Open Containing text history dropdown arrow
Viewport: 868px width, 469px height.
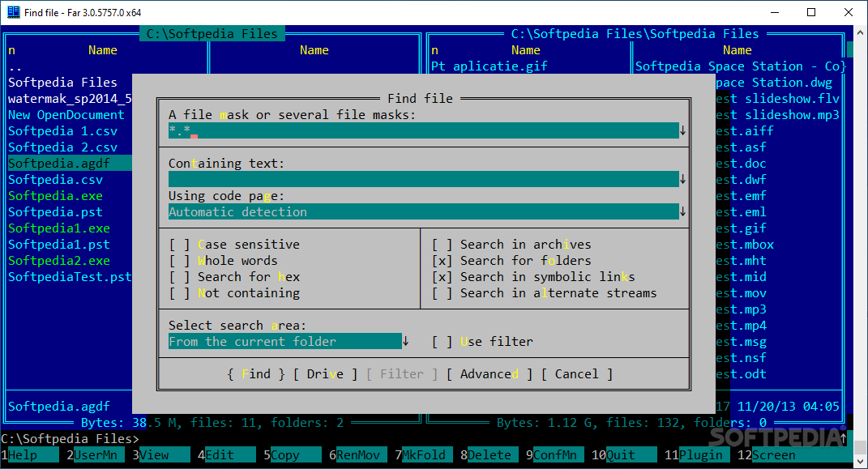tap(682, 179)
